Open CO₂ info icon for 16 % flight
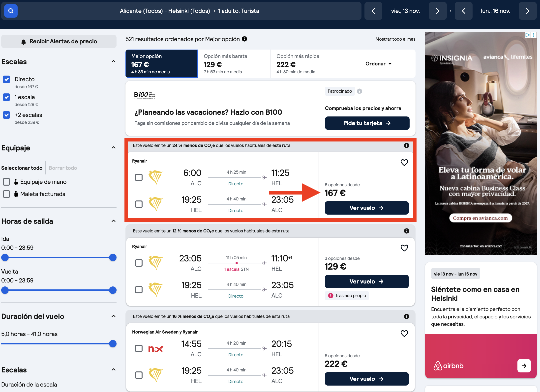 tap(406, 316)
